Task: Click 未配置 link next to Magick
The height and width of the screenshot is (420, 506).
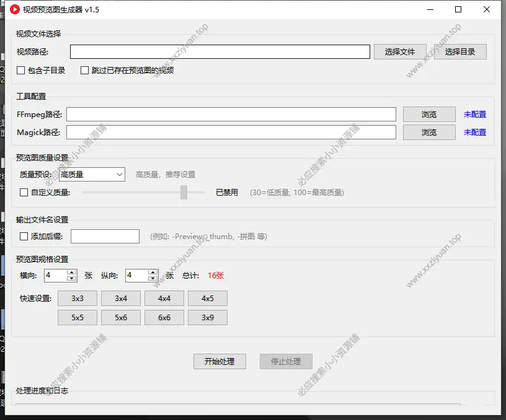Action: [x=474, y=132]
